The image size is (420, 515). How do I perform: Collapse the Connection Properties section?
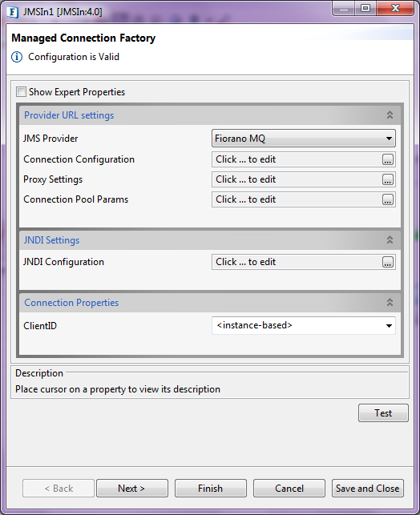[390, 302]
